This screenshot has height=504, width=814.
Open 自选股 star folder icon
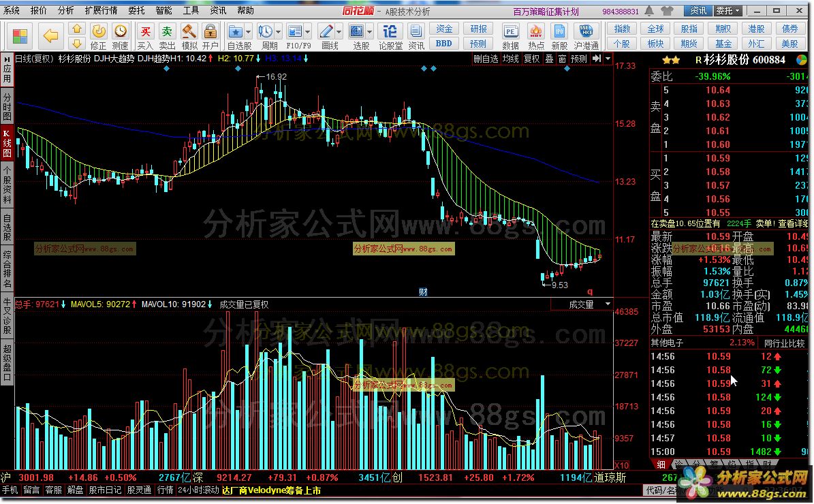pos(235,32)
